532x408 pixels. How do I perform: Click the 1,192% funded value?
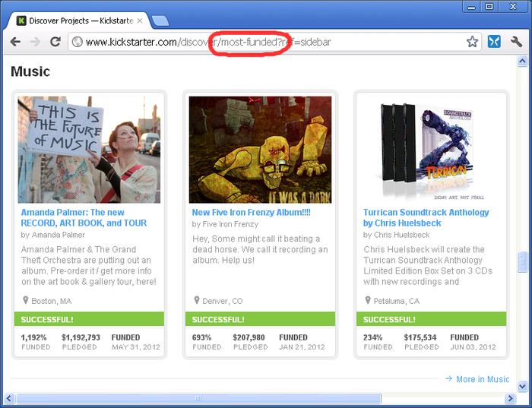coord(33,337)
